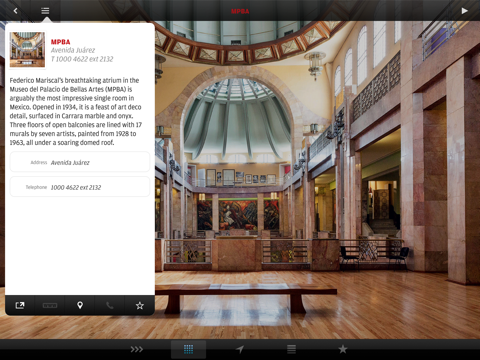Go back with the left arrow

pos(15,11)
